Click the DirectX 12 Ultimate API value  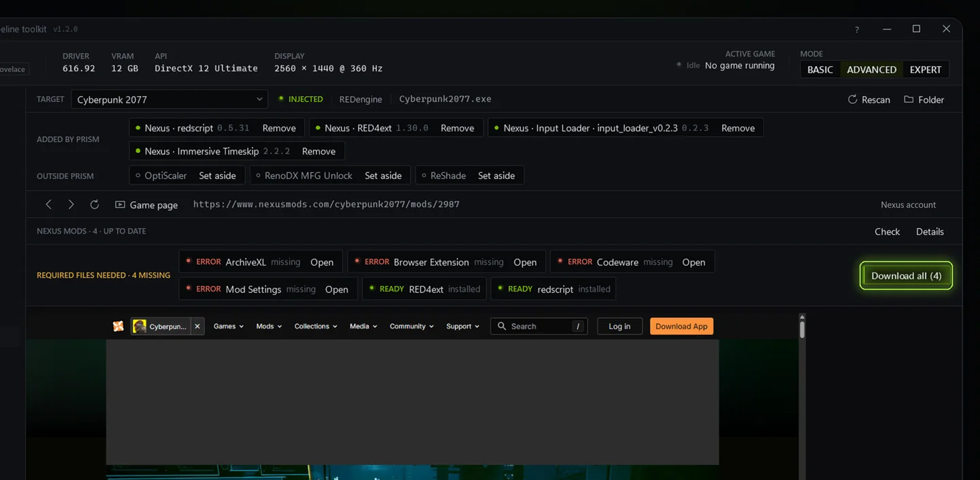point(206,68)
